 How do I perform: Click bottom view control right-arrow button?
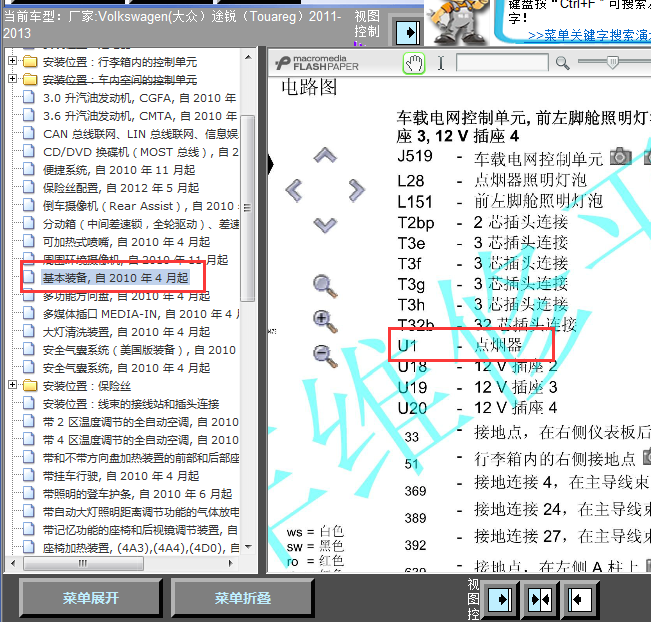[500, 599]
